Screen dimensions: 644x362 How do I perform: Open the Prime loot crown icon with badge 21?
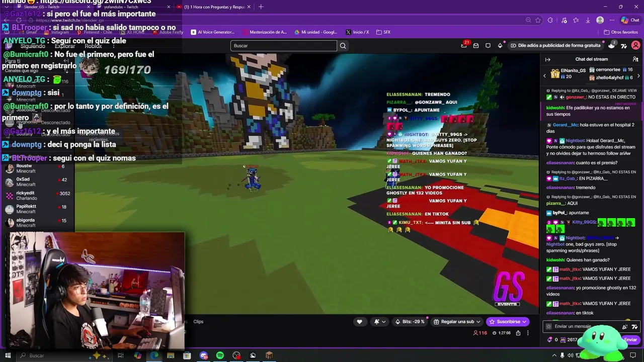click(x=464, y=46)
